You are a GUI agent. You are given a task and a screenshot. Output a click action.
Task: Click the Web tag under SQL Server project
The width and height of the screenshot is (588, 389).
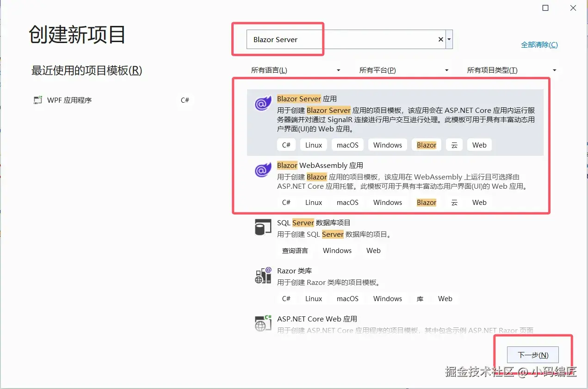tap(373, 250)
